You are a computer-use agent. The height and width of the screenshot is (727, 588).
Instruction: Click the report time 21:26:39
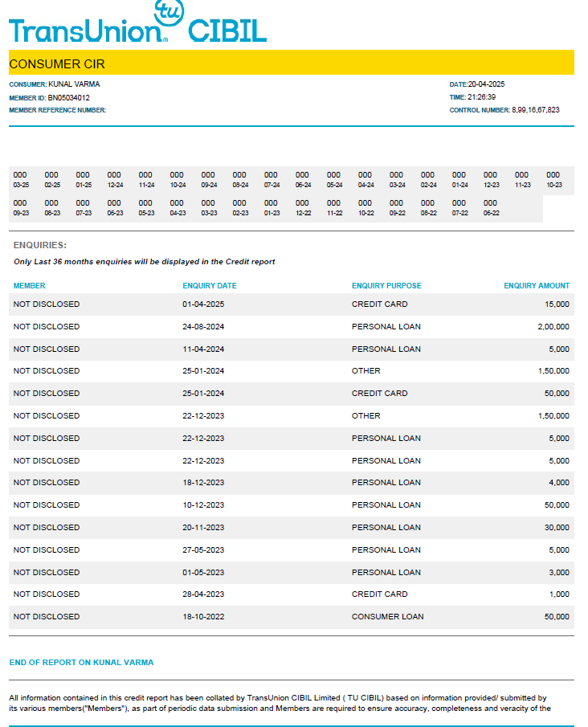pyautogui.click(x=481, y=97)
